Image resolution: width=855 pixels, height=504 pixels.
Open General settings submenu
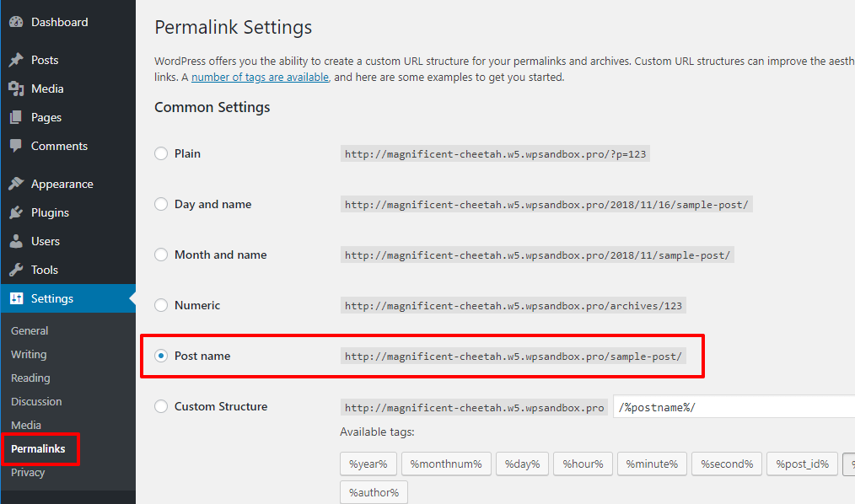(30, 330)
